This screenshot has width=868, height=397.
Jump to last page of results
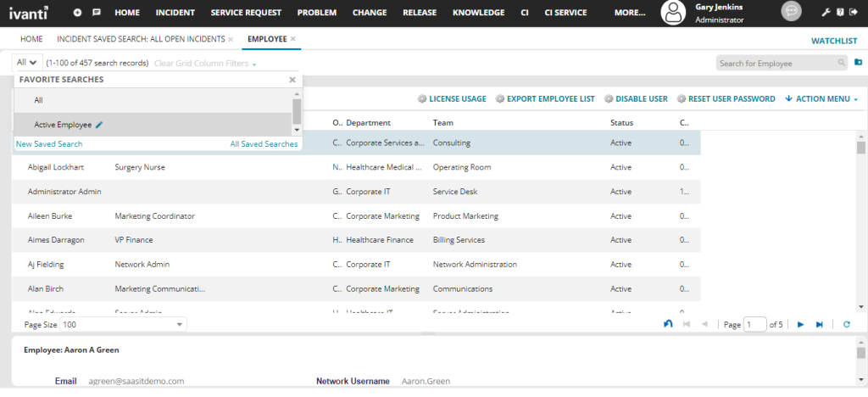point(820,325)
